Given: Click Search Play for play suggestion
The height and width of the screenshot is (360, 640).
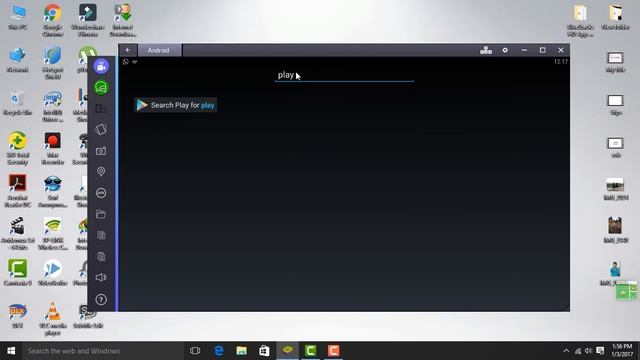Looking at the screenshot, I should (x=176, y=105).
